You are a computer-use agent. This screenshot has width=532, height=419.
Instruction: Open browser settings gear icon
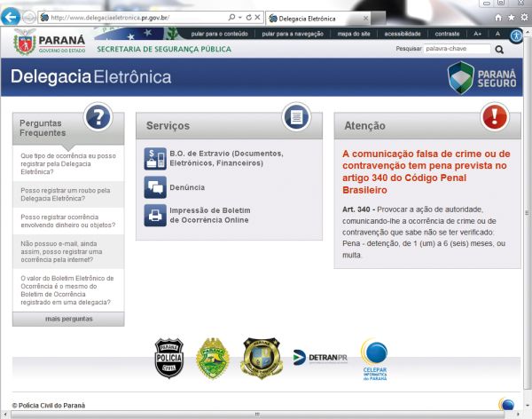(523, 17)
